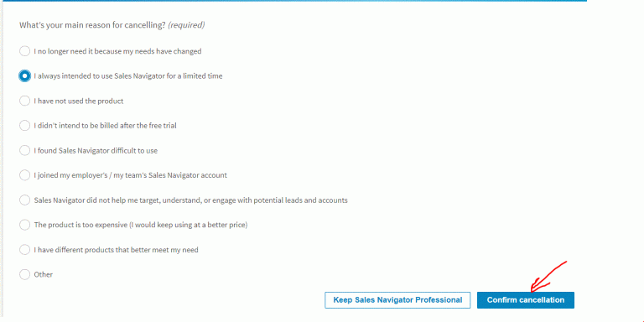
Task: Pick 'product is too expensive' radio button
Action: click(24, 225)
